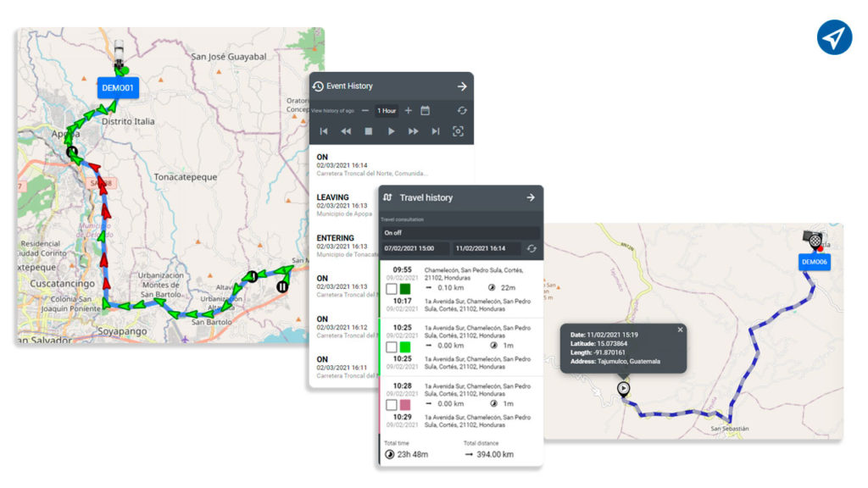Viewport: 868px width, 488px height.
Task: Click the DEMO06 vehicle label
Action: [x=815, y=263]
